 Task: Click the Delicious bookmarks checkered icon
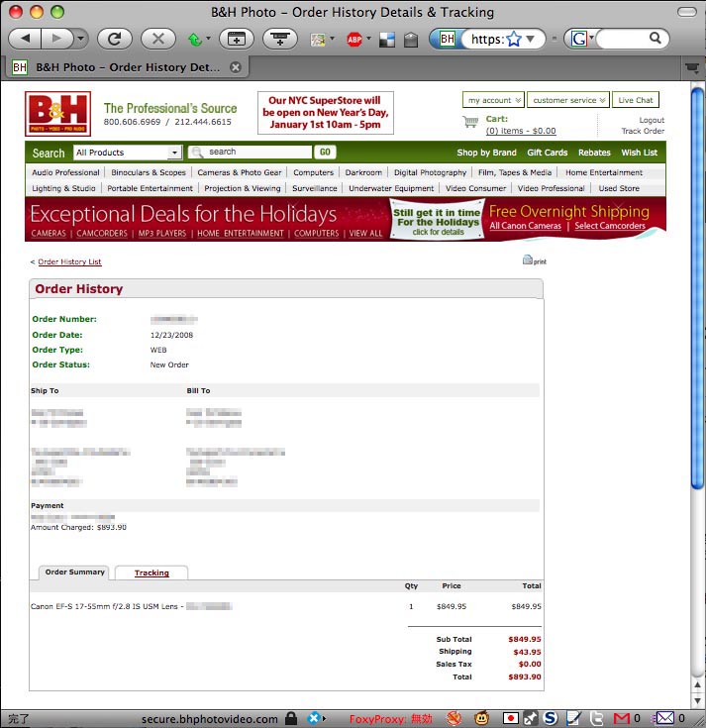[386, 40]
